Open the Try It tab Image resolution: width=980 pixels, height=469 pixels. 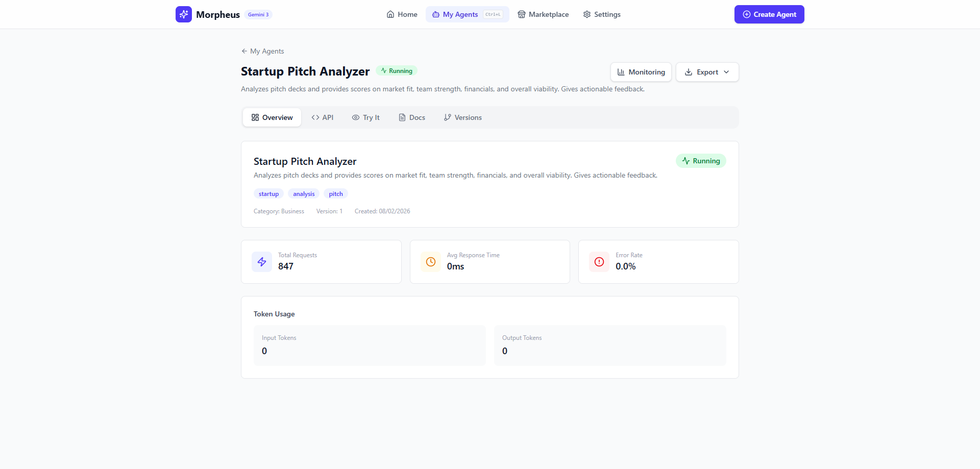click(365, 117)
